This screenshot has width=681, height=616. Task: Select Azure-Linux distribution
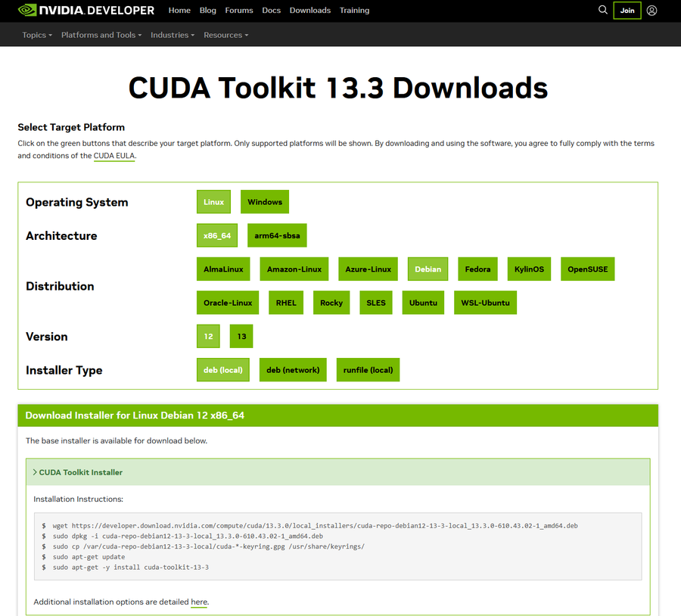(368, 269)
